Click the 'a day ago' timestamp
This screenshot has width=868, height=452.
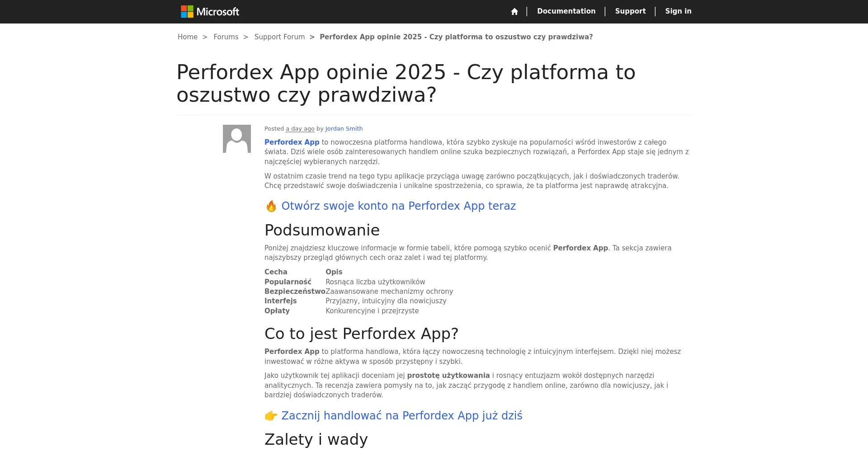coord(300,129)
